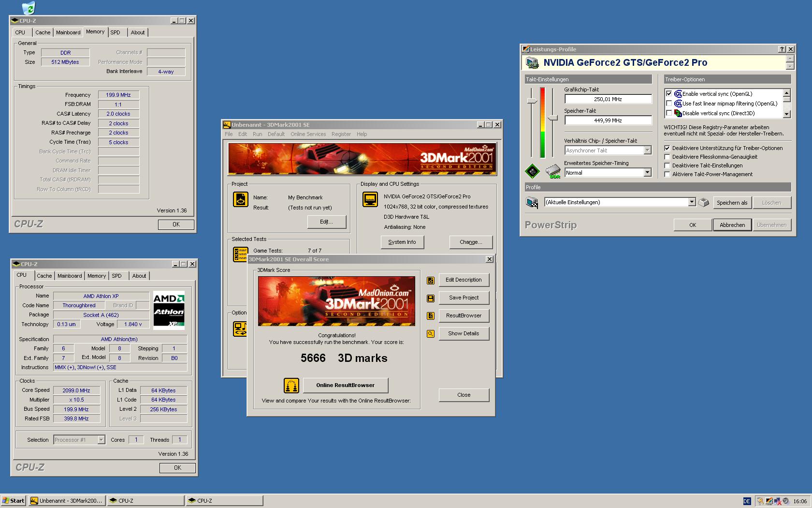This screenshot has height=508, width=812.
Task: Click the profile hotkey keyboard icon
Action: (x=704, y=203)
